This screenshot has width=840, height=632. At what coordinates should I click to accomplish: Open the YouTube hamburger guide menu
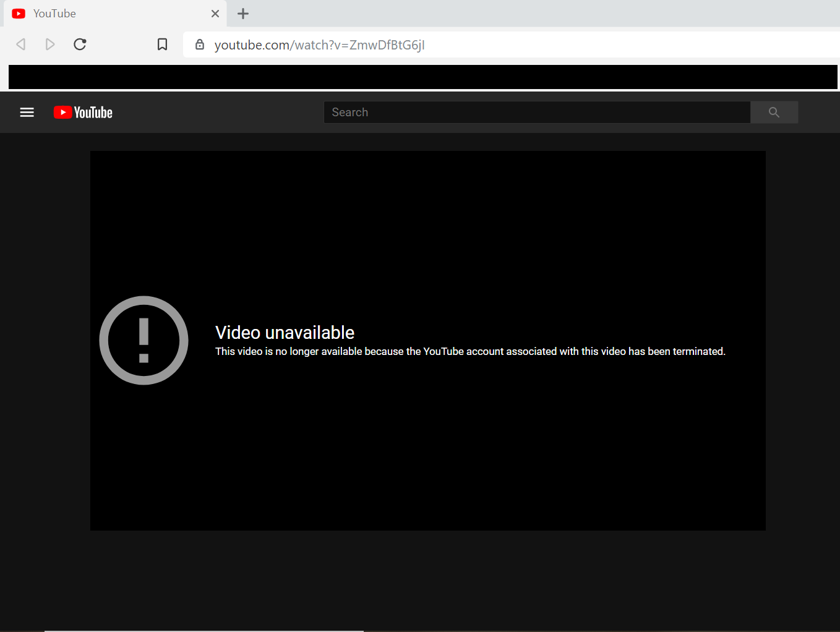pyautogui.click(x=27, y=113)
